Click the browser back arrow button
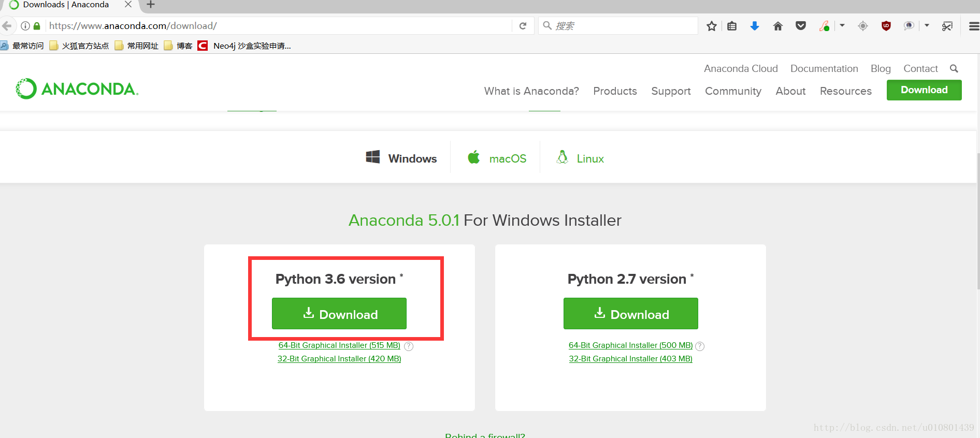This screenshot has height=438, width=980. pyautogui.click(x=6, y=25)
